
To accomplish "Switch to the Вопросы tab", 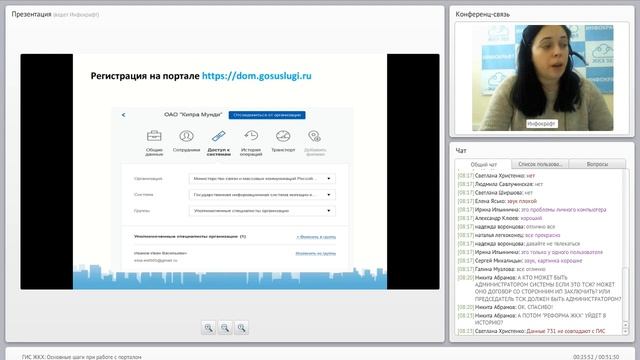I will pos(597,164).
